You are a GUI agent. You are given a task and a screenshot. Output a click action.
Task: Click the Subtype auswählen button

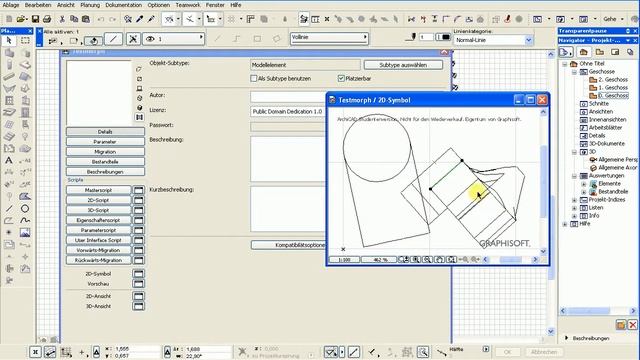(403, 65)
